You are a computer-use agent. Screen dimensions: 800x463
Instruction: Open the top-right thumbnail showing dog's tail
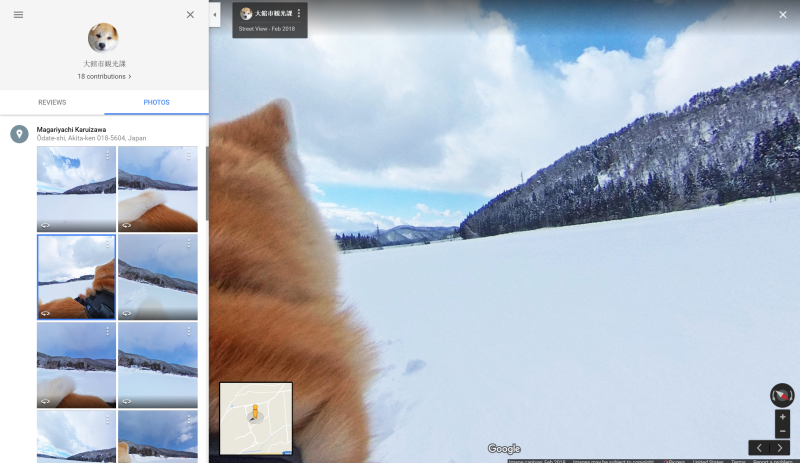click(x=158, y=189)
